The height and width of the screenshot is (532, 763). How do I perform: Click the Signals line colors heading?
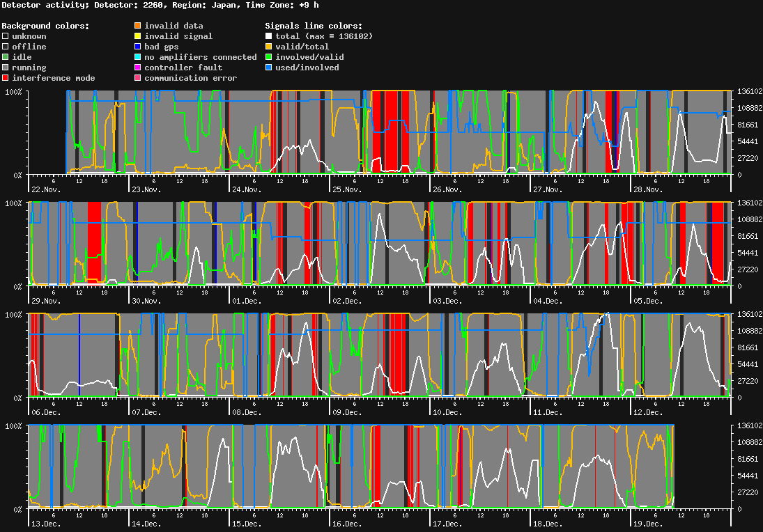[x=314, y=26]
